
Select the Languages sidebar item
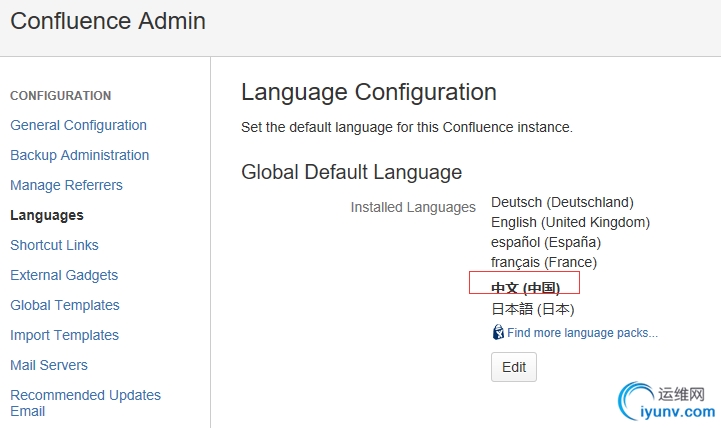(x=47, y=215)
